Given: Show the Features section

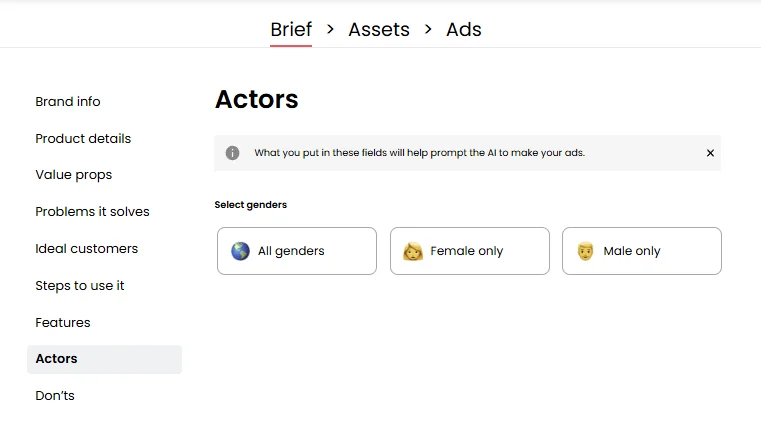Looking at the screenshot, I should 63,323.
